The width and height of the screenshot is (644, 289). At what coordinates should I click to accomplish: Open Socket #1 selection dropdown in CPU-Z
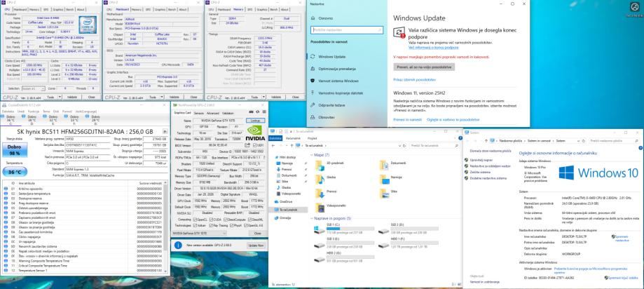point(34,88)
